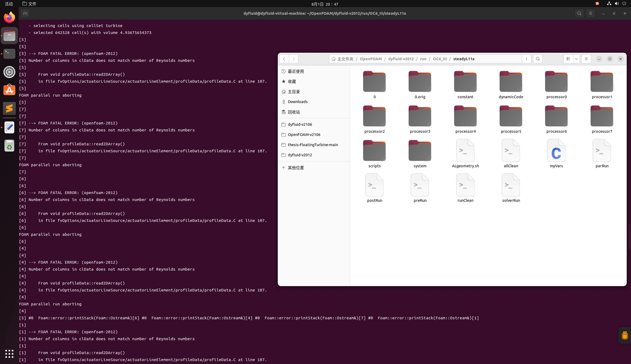631x364 pixels.
Task: Open the processor7 folder
Action: 602,119
